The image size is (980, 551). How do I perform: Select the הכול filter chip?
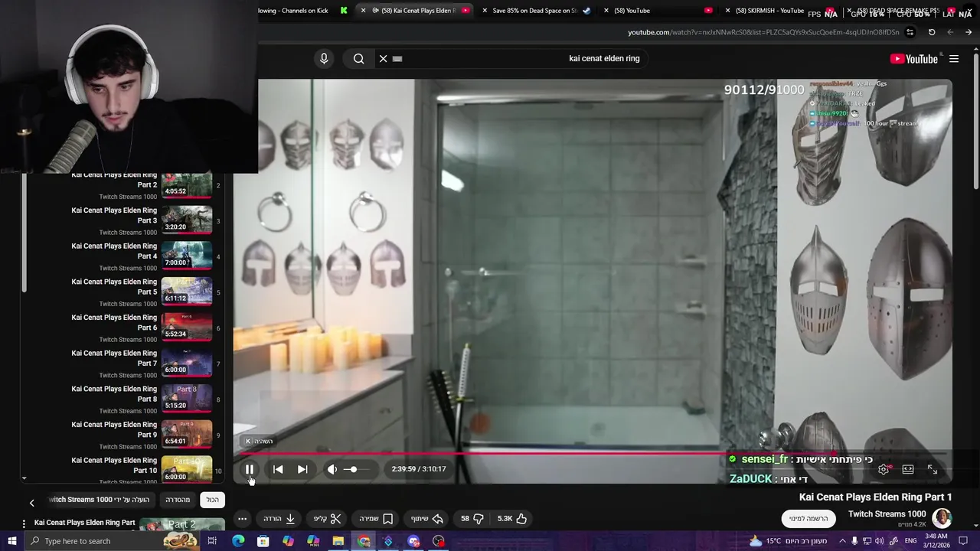coord(212,500)
